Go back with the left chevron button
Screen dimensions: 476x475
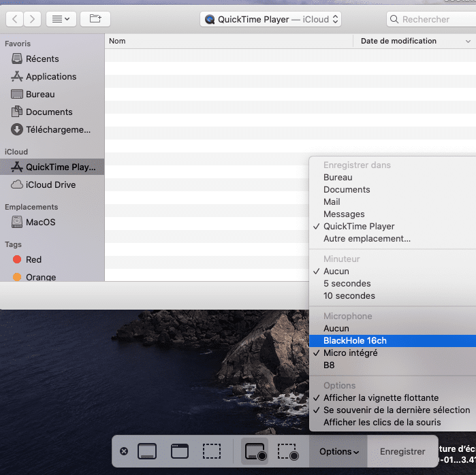tap(14, 20)
